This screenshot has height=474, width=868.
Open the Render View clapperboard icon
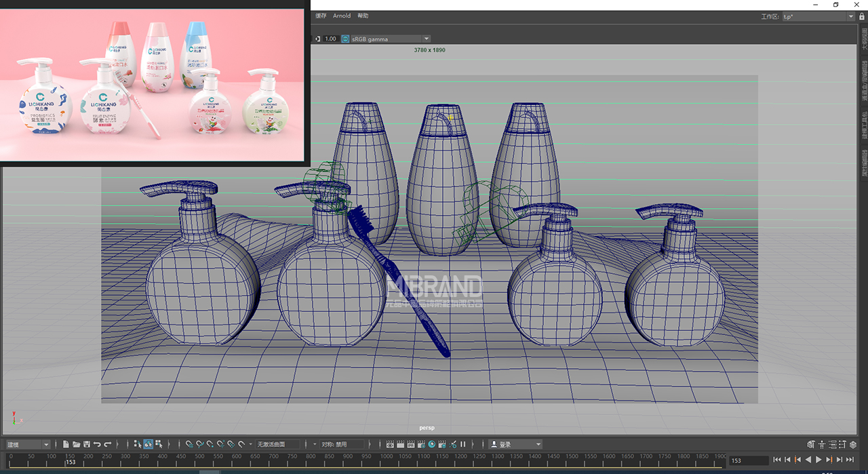pos(390,444)
